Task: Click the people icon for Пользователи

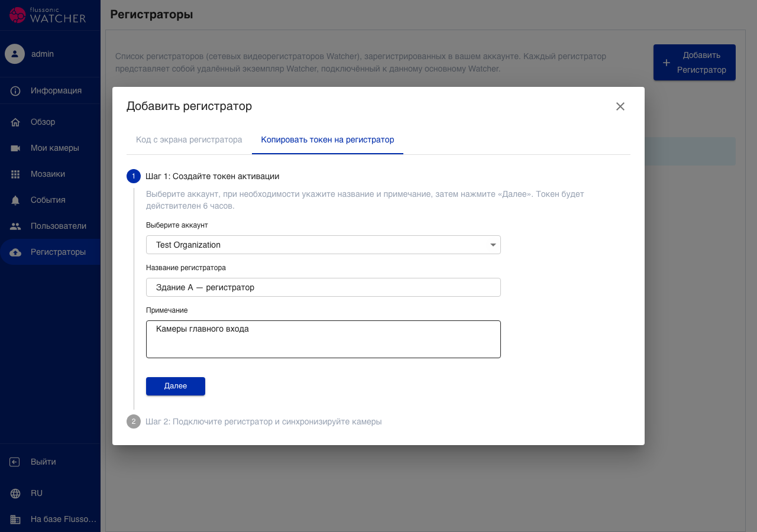Action: click(15, 226)
